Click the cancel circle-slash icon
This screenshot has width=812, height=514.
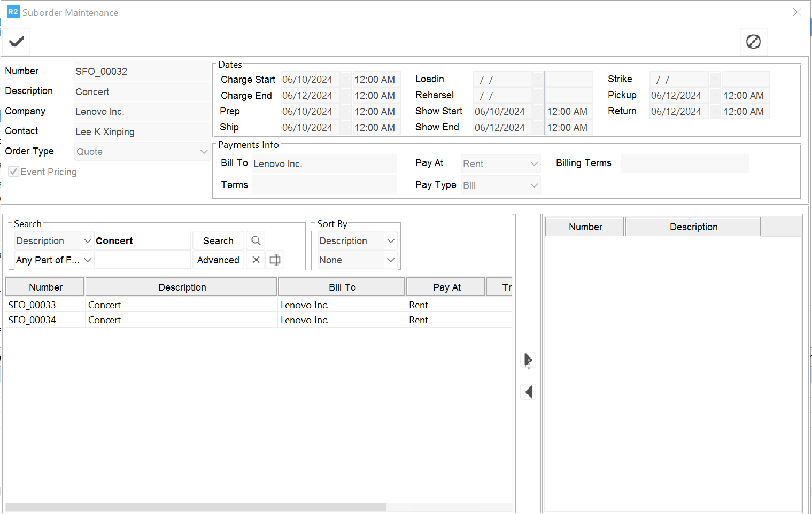[753, 42]
